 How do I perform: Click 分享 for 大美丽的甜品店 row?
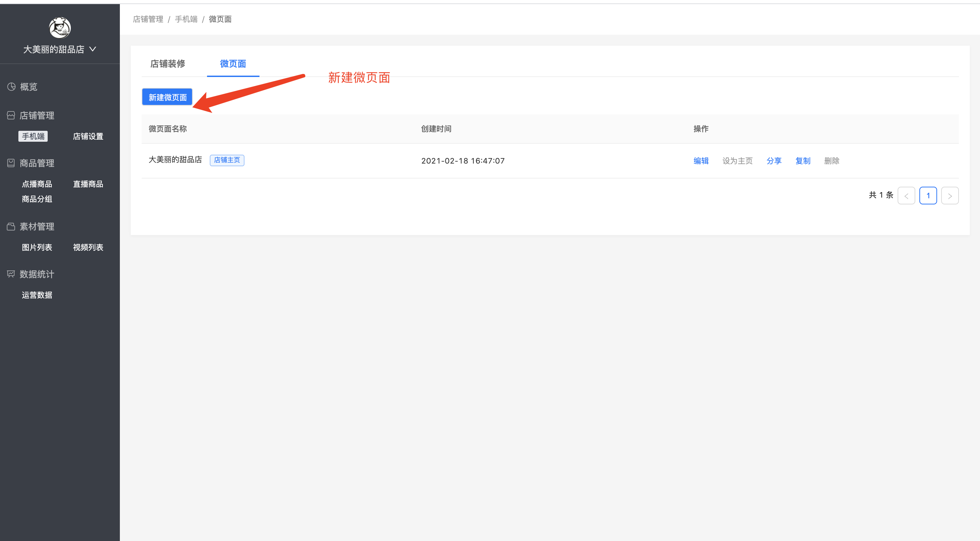click(x=774, y=161)
